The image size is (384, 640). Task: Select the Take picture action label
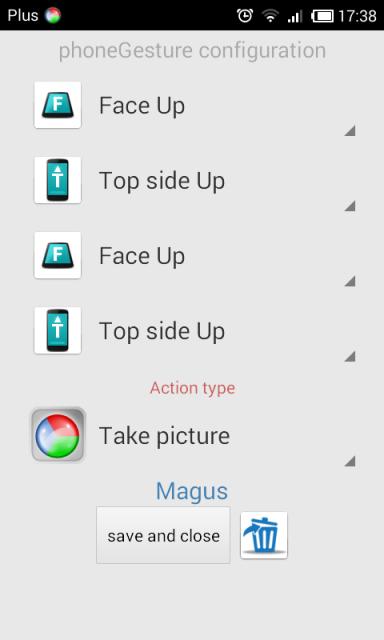pyautogui.click(x=164, y=436)
